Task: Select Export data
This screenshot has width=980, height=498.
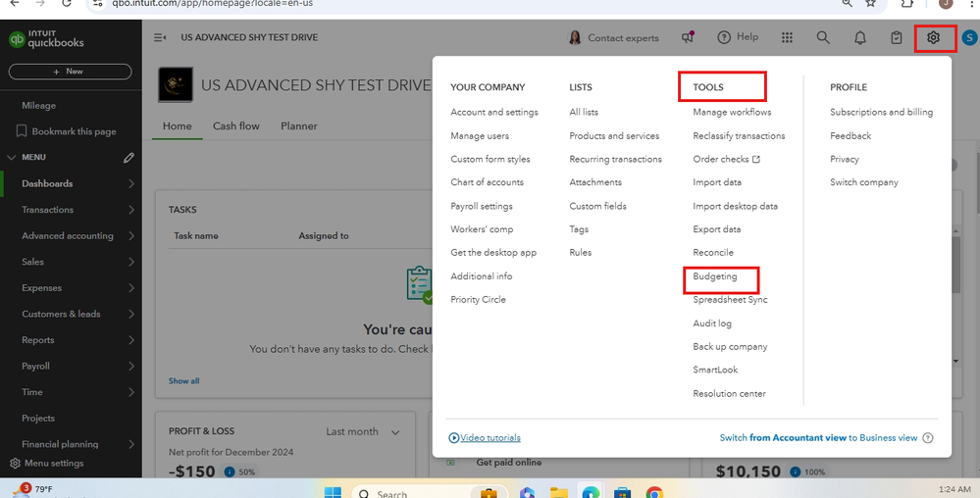Action: [717, 229]
